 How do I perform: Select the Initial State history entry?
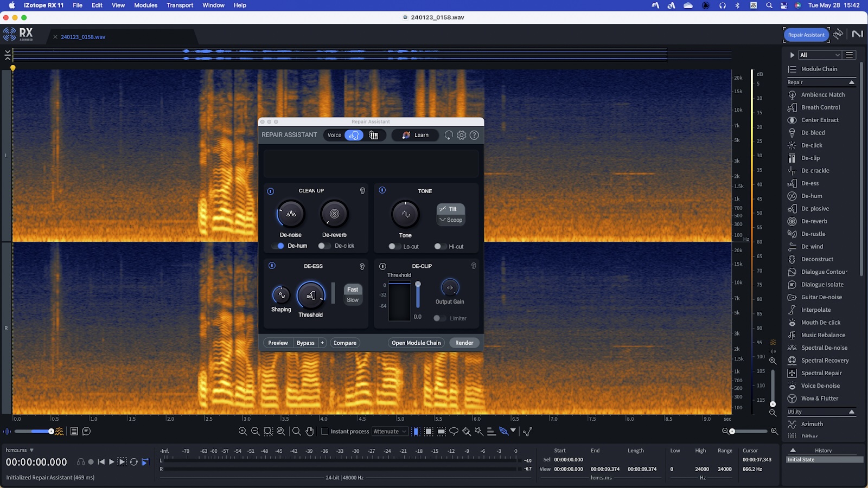point(825,460)
